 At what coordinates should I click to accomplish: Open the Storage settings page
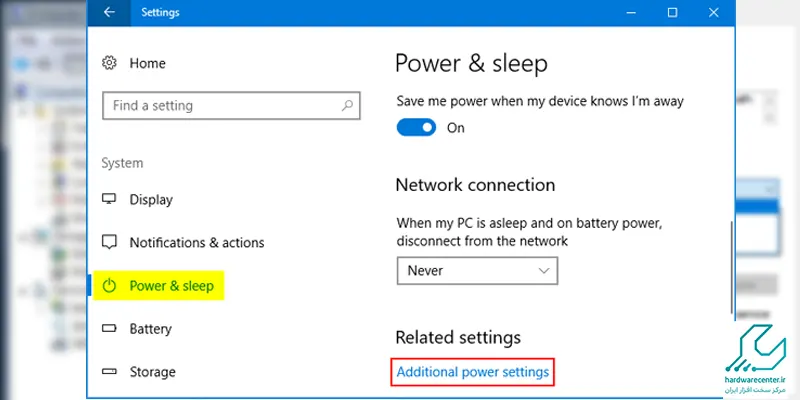(x=153, y=372)
